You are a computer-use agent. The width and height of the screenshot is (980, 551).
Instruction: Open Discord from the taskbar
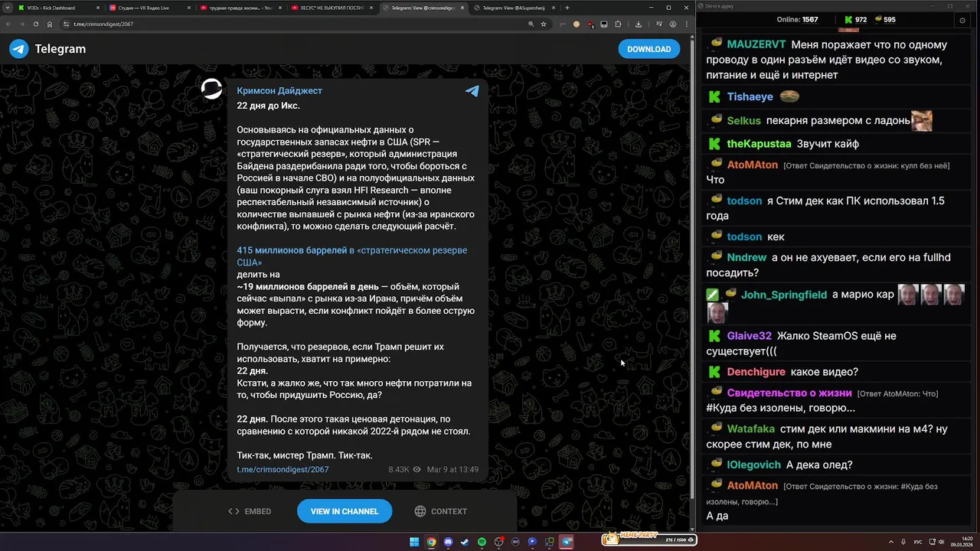coord(448,542)
